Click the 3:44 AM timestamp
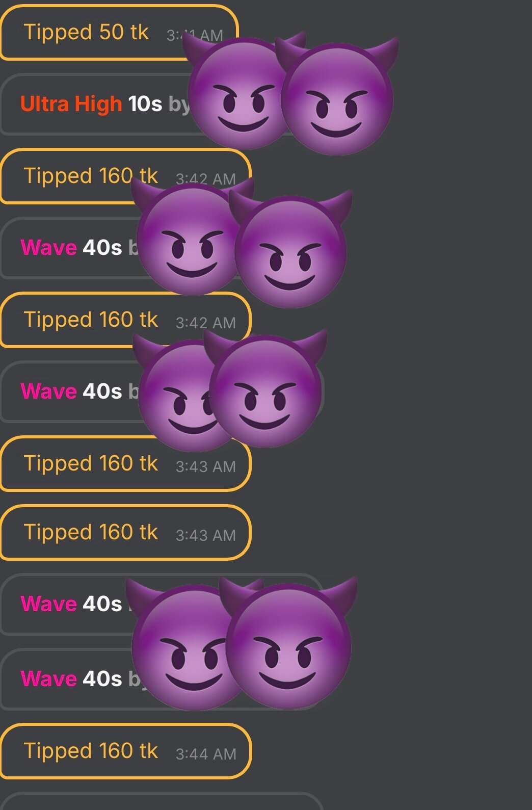The width and height of the screenshot is (532, 810). coord(206,754)
